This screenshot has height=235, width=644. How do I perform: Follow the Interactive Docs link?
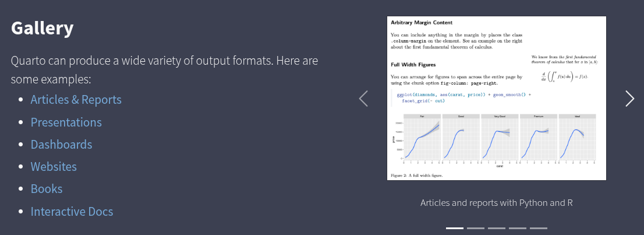click(x=72, y=212)
